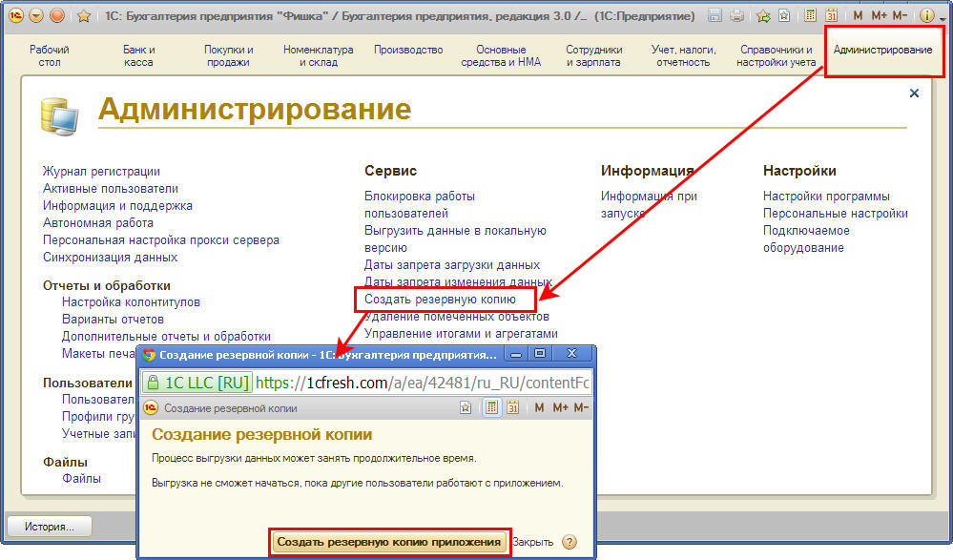Click the Chrome icon in backup dialog title
The image size is (953, 560).
tap(148, 355)
